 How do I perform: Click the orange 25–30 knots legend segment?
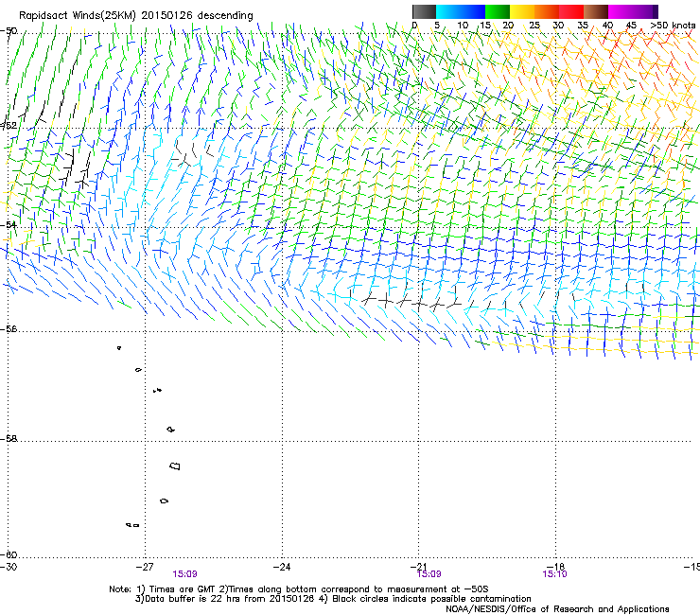[x=547, y=11]
